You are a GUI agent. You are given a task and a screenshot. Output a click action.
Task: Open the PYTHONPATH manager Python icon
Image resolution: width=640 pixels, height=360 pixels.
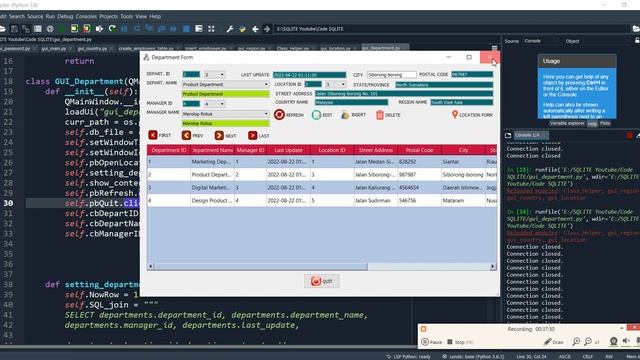coord(242,29)
